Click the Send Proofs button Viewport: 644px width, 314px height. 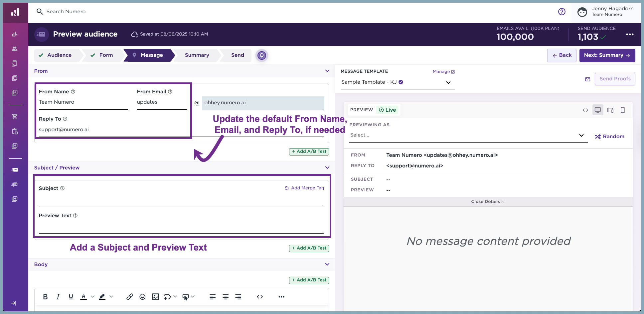615,79
